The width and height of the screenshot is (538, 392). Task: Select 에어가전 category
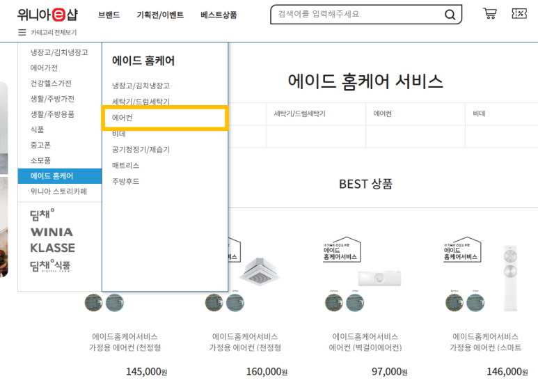click(x=44, y=68)
